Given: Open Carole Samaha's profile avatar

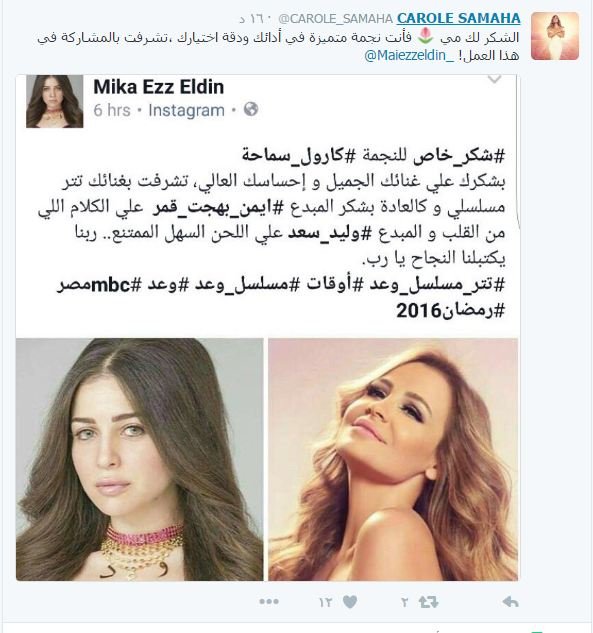Looking at the screenshot, I should [x=555, y=36].
